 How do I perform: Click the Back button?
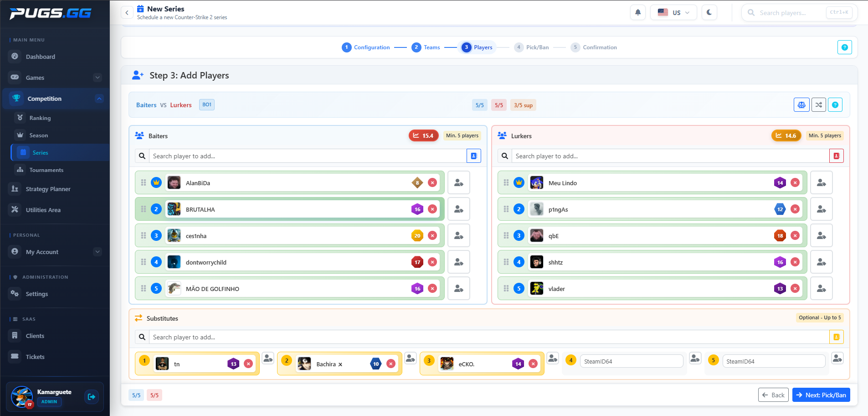(773, 395)
